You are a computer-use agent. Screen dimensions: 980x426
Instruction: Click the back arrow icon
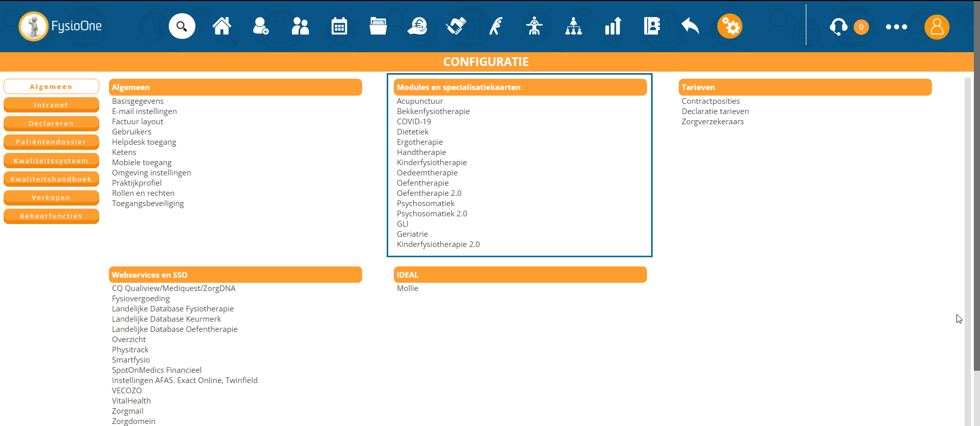tap(691, 26)
